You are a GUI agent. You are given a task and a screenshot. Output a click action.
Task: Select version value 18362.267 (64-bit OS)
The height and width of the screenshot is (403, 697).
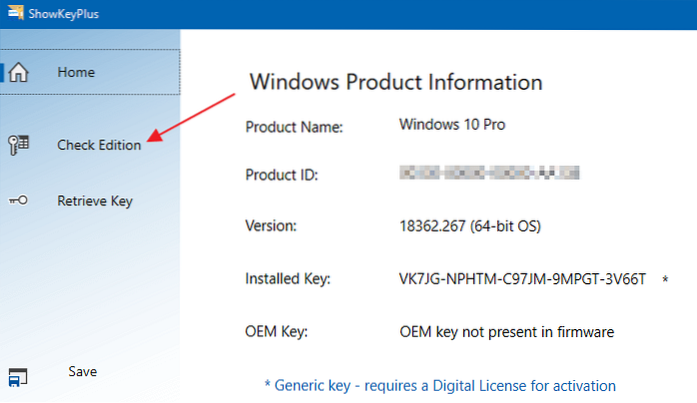[x=470, y=226]
